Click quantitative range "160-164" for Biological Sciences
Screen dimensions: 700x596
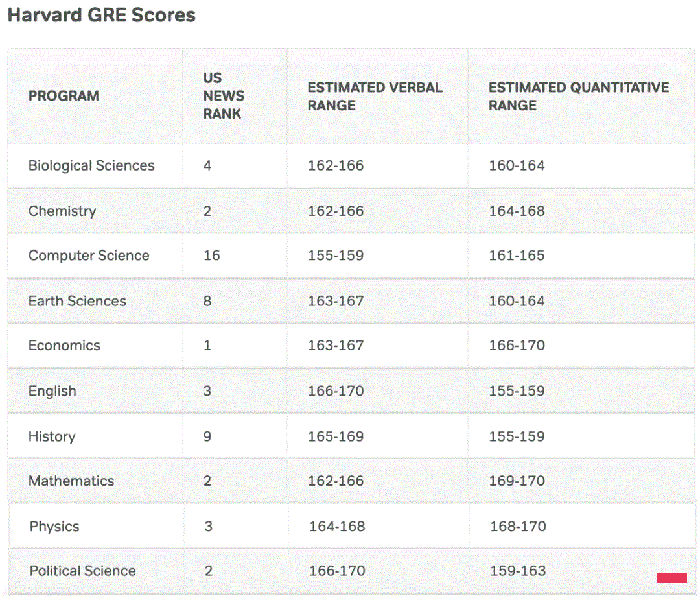[x=517, y=166]
